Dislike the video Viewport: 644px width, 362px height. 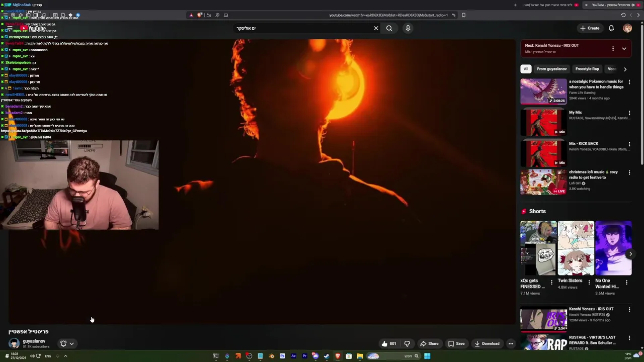407,344
